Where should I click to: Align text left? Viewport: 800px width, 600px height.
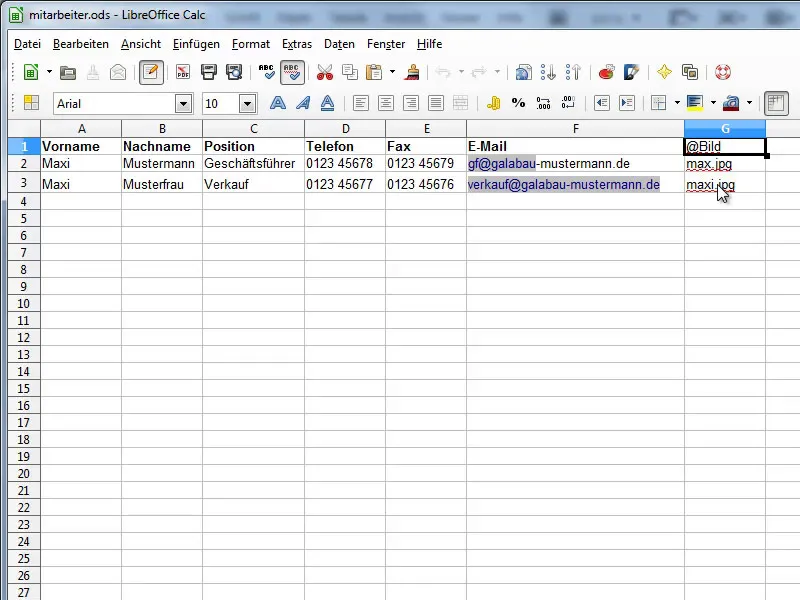(361, 104)
